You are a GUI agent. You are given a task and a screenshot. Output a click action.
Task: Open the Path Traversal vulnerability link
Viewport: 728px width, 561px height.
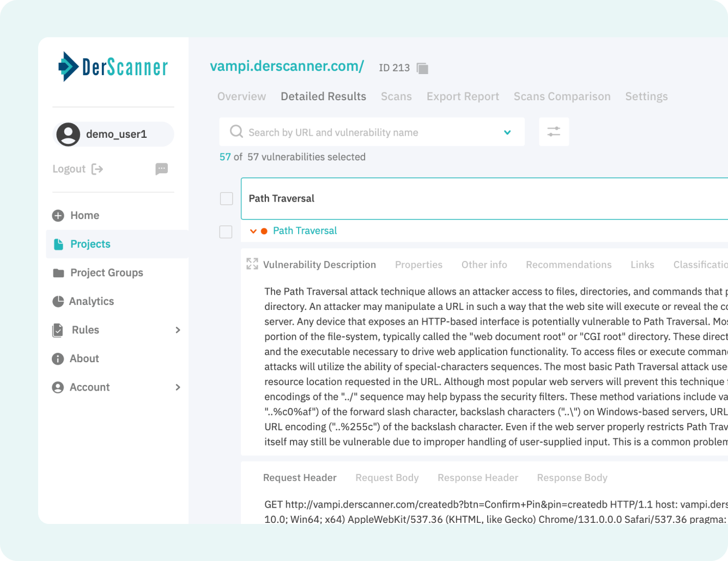click(x=305, y=231)
